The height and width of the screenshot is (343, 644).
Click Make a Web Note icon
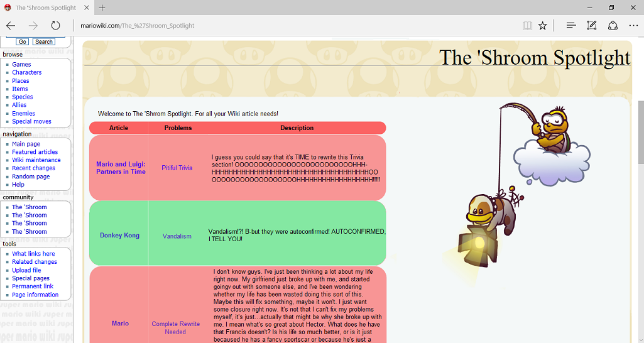click(x=591, y=26)
